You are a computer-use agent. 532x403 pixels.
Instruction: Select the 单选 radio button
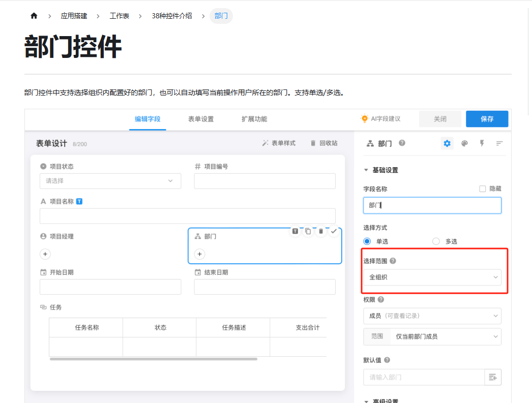(367, 241)
